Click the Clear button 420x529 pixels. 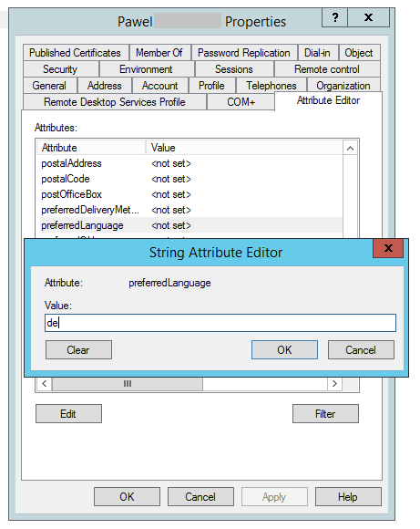(x=78, y=350)
